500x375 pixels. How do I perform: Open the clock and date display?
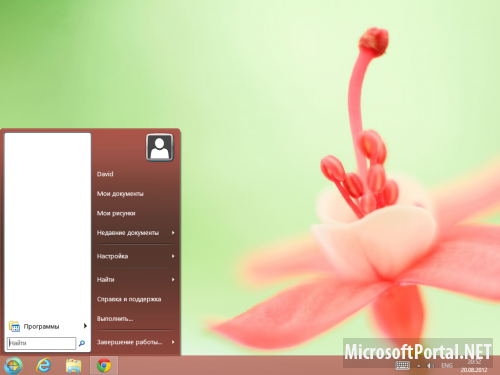click(x=474, y=366)
